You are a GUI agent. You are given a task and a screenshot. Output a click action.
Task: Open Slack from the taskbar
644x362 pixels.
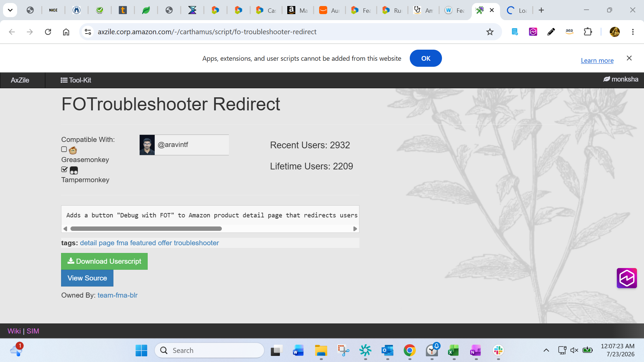(498, 351)
